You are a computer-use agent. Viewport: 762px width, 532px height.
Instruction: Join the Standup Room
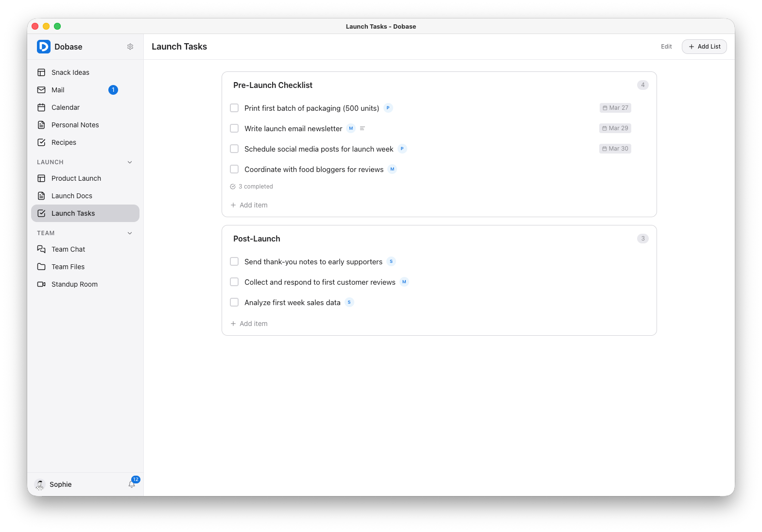point(85,284)
